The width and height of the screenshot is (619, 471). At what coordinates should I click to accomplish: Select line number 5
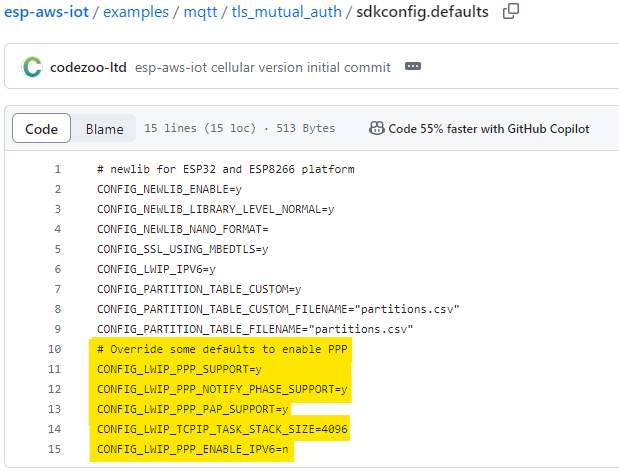point(58,249)
